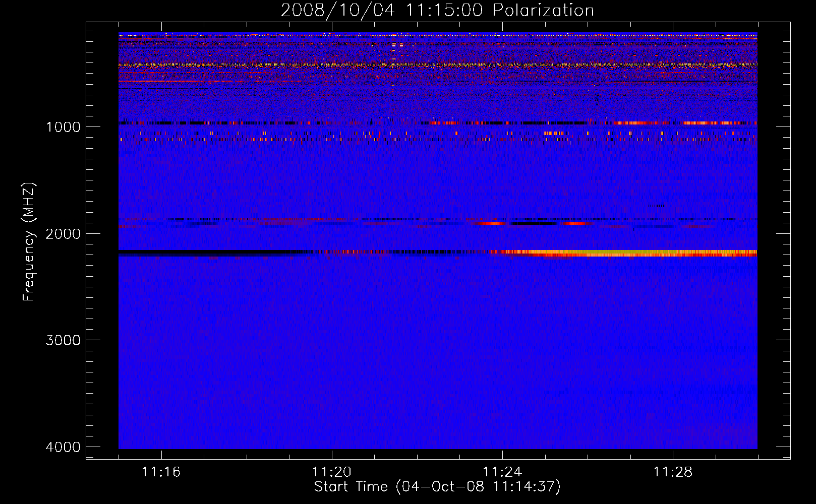Click the plot title '2008/10/04 11:15:00 Polarization'
The image size is (816, 504).
[437, 10]
